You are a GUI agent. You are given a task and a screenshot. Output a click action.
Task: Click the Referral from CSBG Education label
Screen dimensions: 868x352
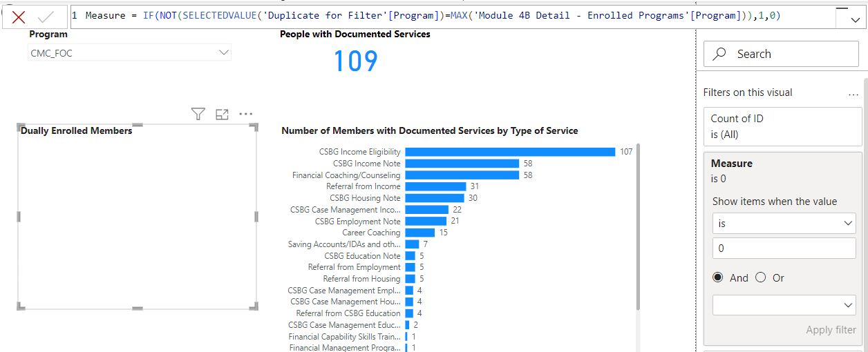[x=348, y=313]
